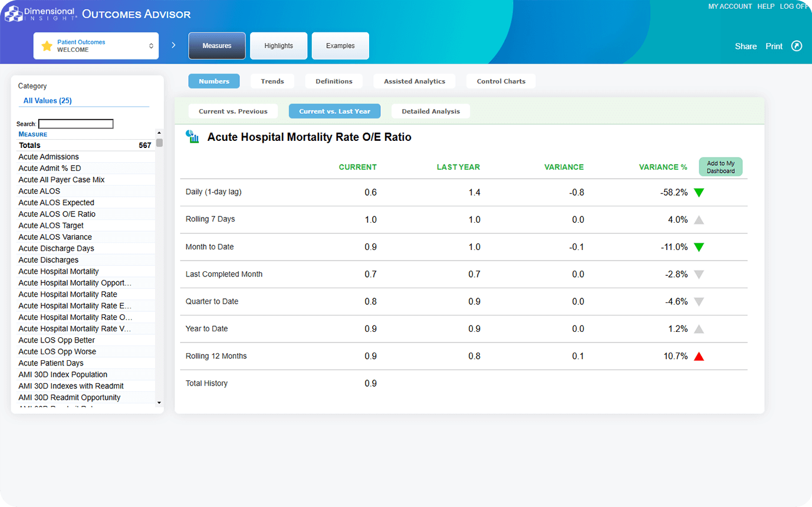Switch to the Highlights tab

point(278,46)
